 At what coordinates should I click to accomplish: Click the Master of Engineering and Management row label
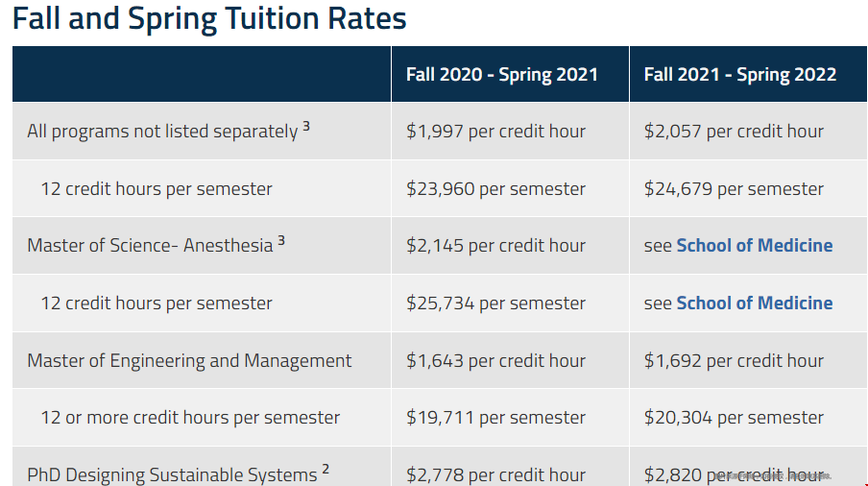(189, 360)
